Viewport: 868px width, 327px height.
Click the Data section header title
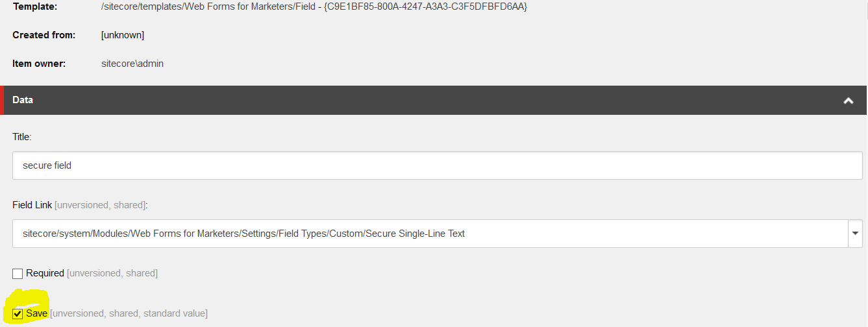pos(23,100)
